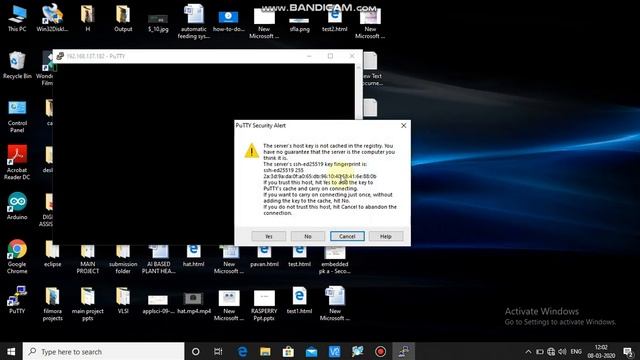The height and width of the screenshot is (360, 640).
Task: Select the sfla.png file icon
Action: (x=299, y=24)
